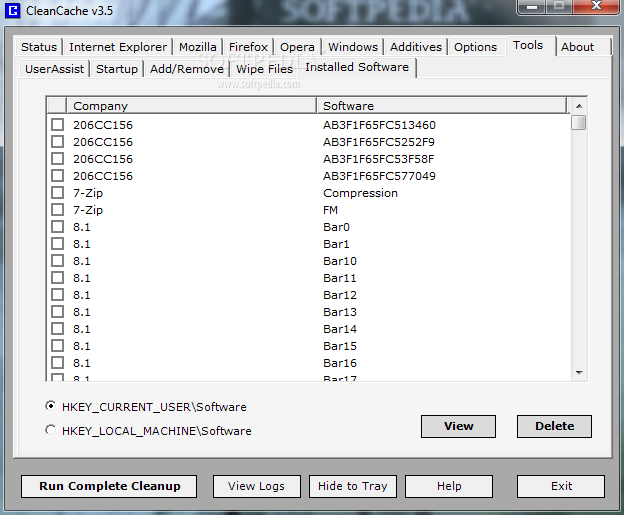
Task: Open the Options tab
Action: coord(476,47)
